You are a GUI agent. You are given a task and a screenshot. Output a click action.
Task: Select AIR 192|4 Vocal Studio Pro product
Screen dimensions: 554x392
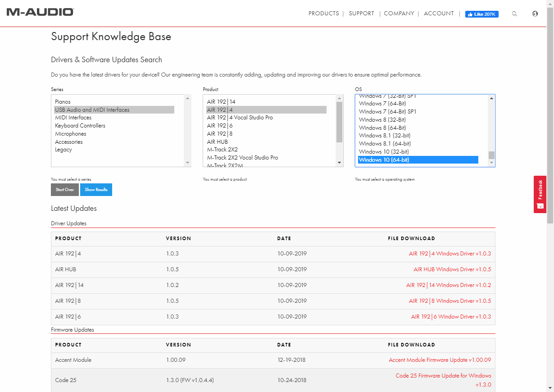266,118
